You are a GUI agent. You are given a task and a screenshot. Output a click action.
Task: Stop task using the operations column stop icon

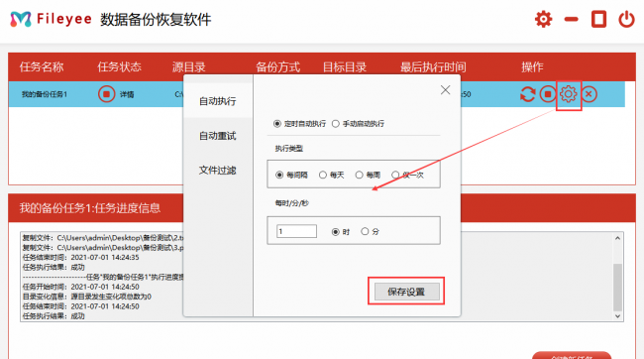(x=548, y=94)
